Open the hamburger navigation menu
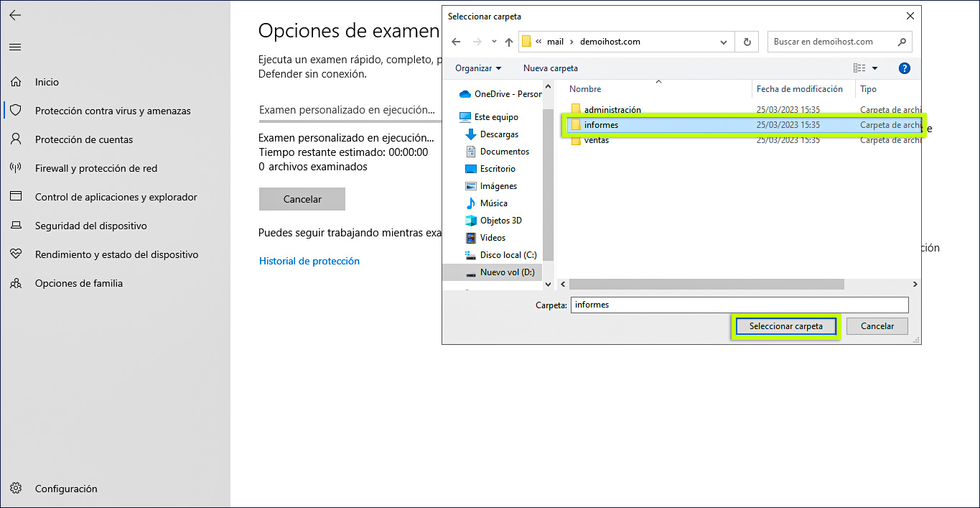Screen dimensions: 980x508 point(15,47)
